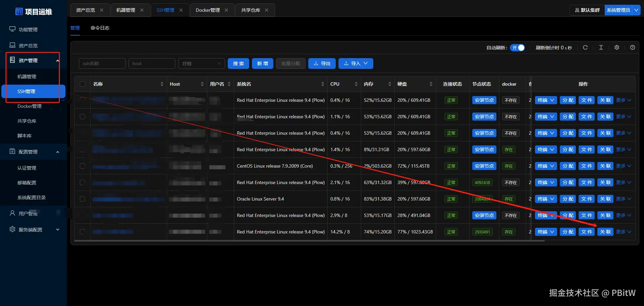
Task: Focus the host search field
Action: click(152, 63)
